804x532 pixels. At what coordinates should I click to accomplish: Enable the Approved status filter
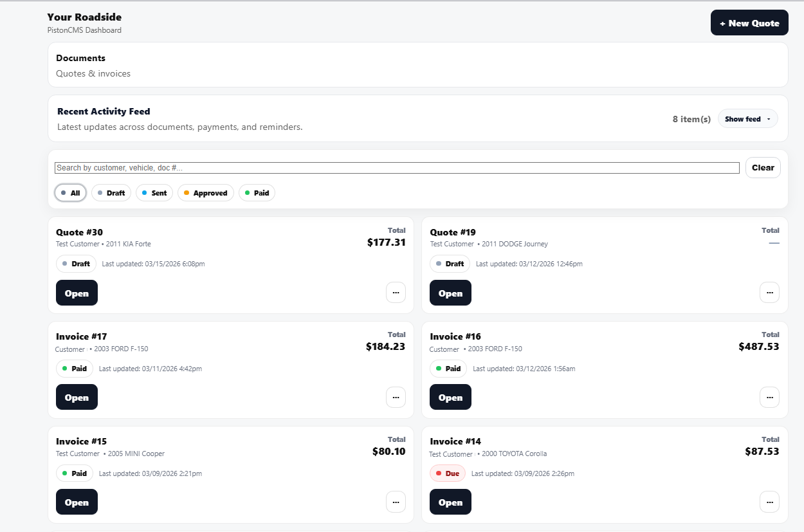pyautogui.click(x=205, y=192)
